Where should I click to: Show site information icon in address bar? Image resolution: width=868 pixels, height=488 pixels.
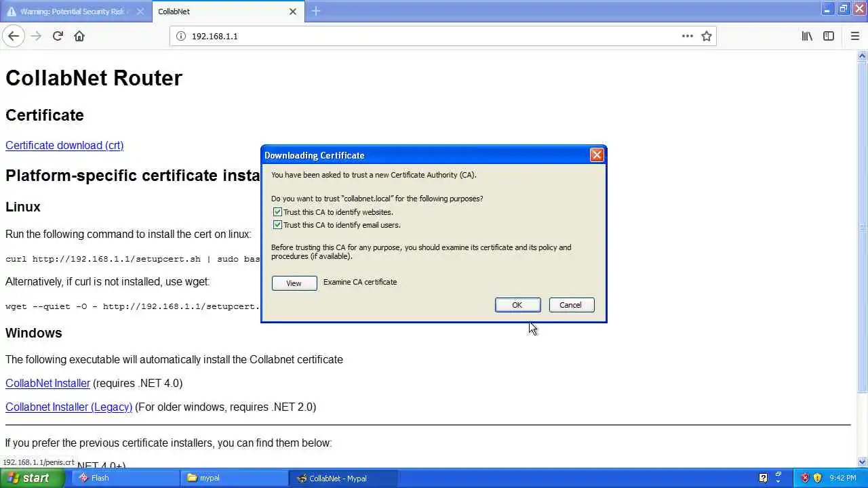point(181,36)
